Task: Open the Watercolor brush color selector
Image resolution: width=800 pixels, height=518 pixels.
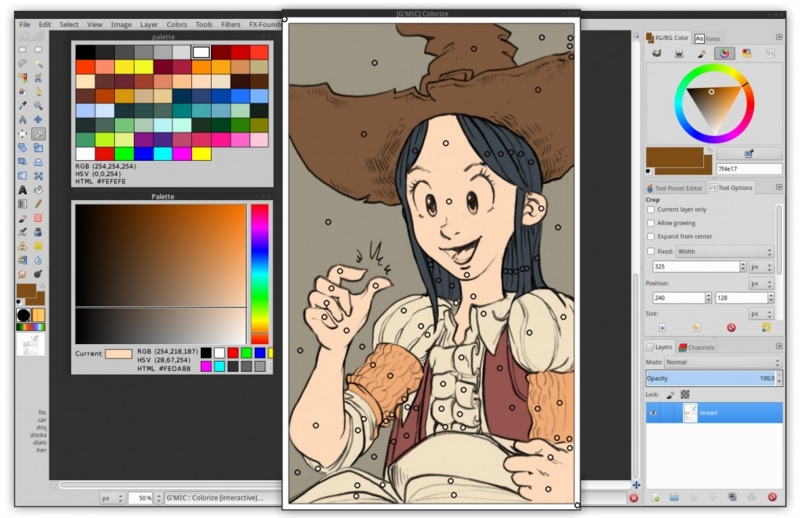Action: tap(702, 54)
